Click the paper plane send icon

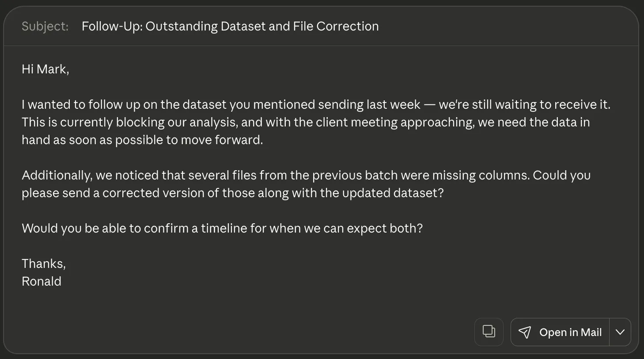[x=525, y=332]
